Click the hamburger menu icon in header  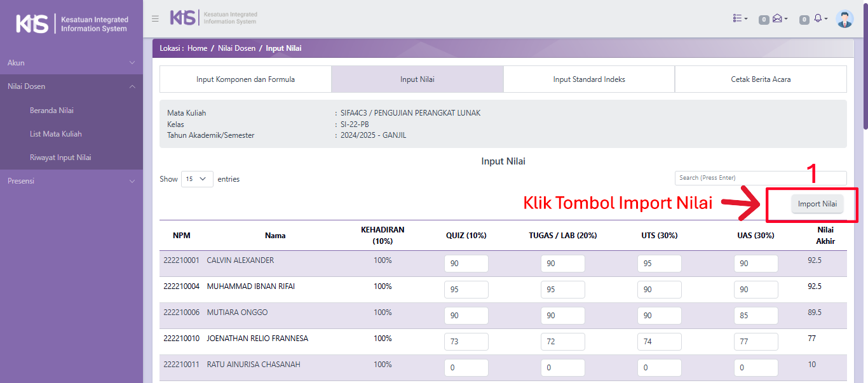coord(155,18)
